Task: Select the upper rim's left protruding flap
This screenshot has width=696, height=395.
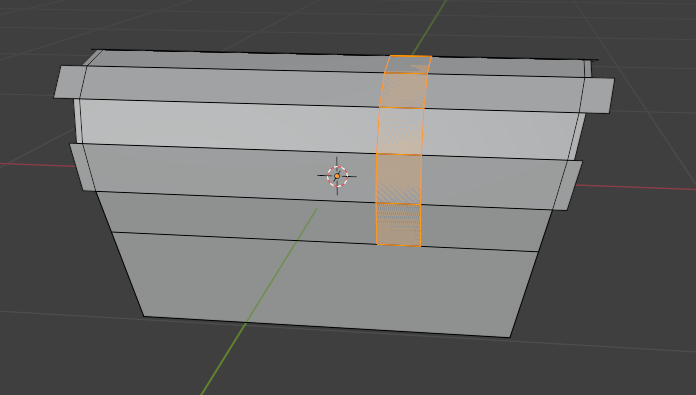Action: (x=70, y=82)
